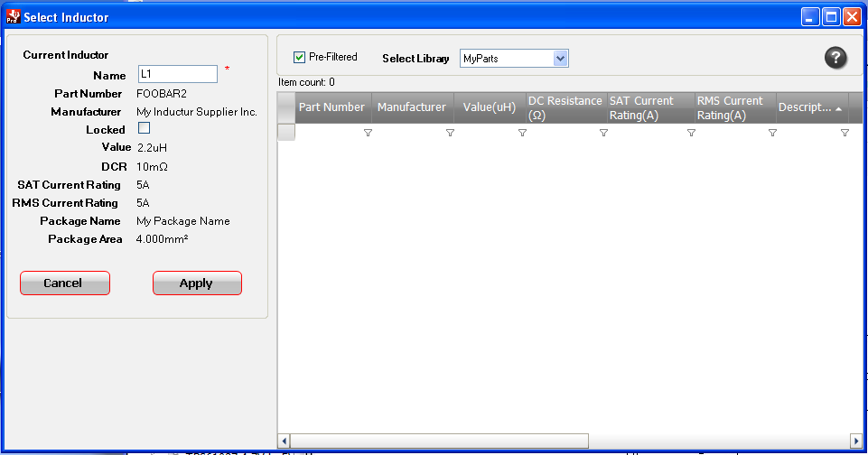Close the Select Inductor window
This screenshot has width=868, height=455.
[x=852, y=17]
